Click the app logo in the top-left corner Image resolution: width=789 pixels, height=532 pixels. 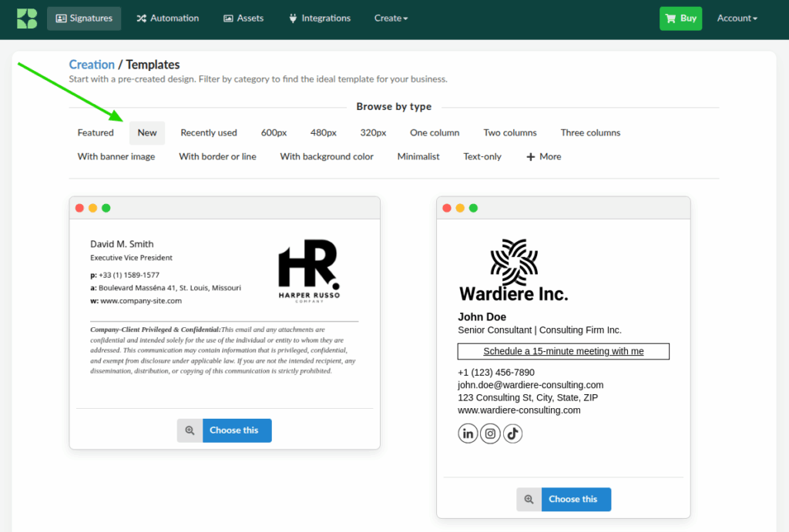[27, 18]
